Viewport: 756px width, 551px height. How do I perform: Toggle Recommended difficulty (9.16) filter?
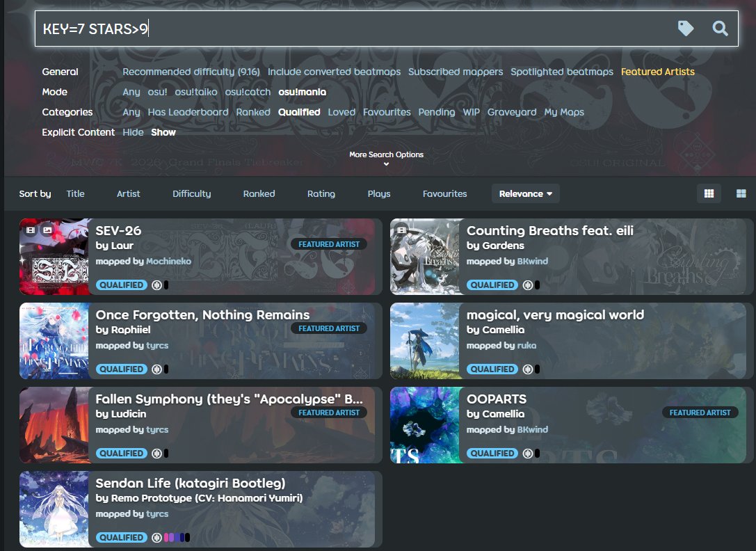click(191, 72)
